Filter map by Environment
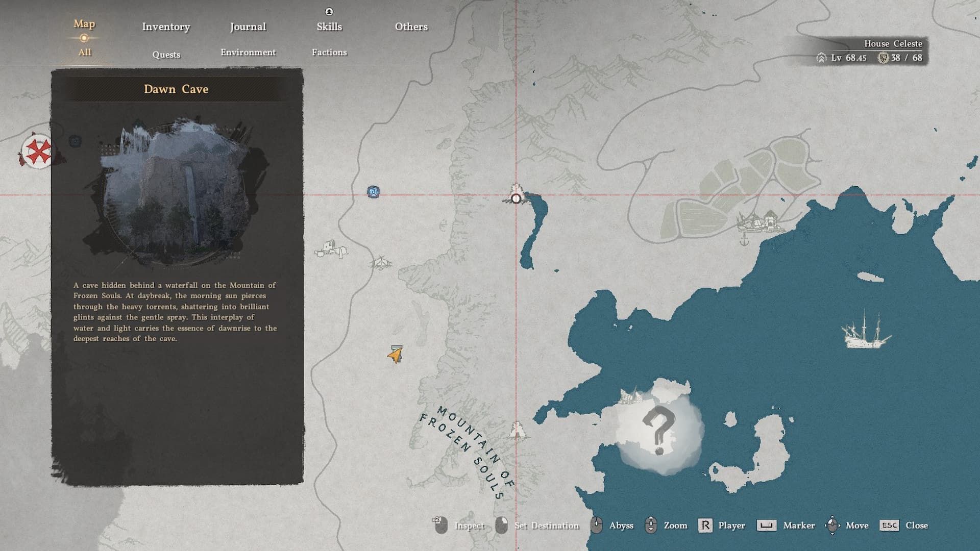Viewport: 980px width, 551px height. (x=248, y=52)
